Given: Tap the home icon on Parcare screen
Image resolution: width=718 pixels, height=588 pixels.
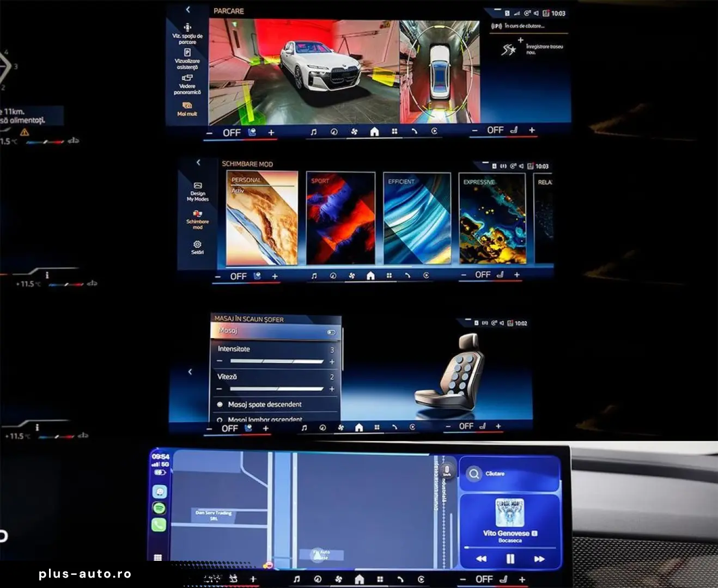Looking at the screenshot, I should (374, 131).
